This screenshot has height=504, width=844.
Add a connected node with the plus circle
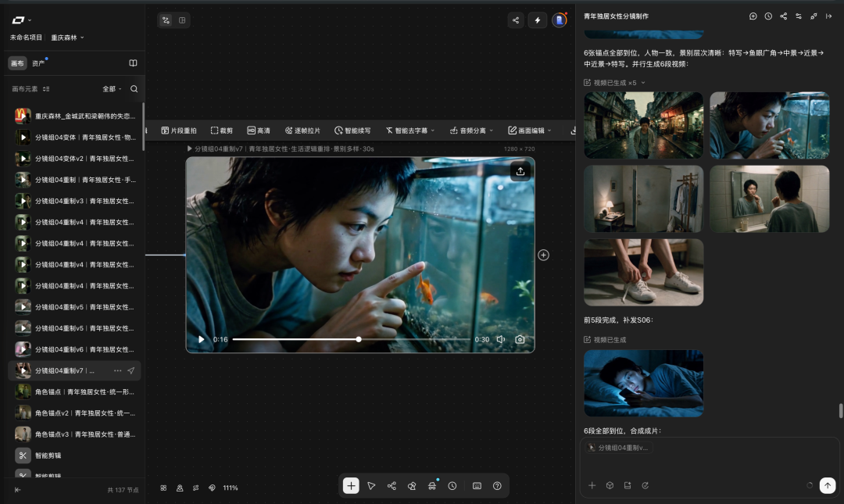point(544,256)
